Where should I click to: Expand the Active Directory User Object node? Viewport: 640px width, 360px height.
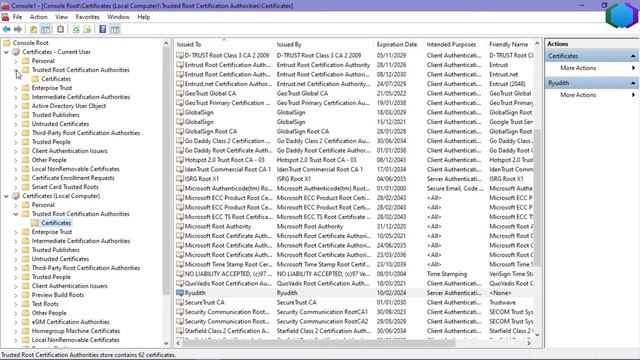pyautogui.click(x=16, y=106)
